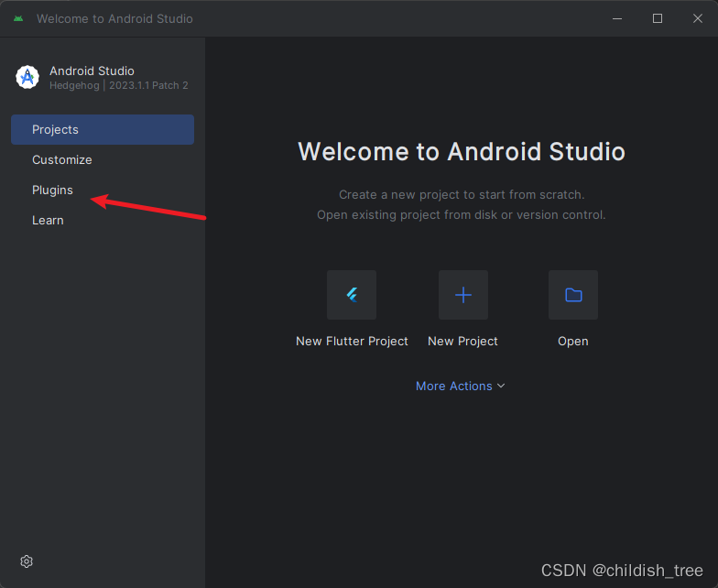Click "Create a new project to start from scratch."

[462, 194]
